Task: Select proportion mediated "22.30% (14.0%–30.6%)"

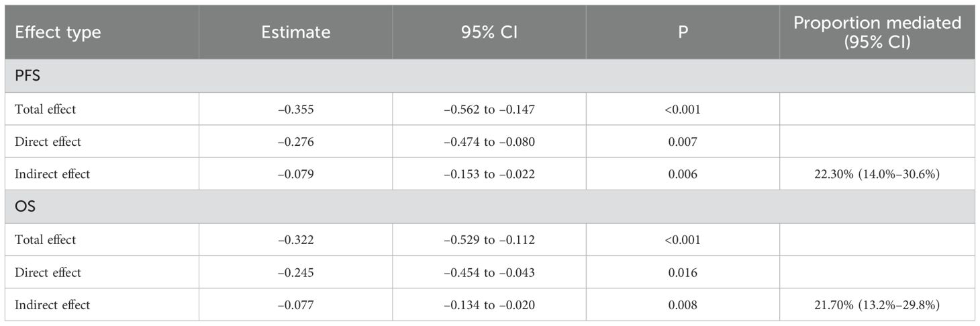Action: 877,174
